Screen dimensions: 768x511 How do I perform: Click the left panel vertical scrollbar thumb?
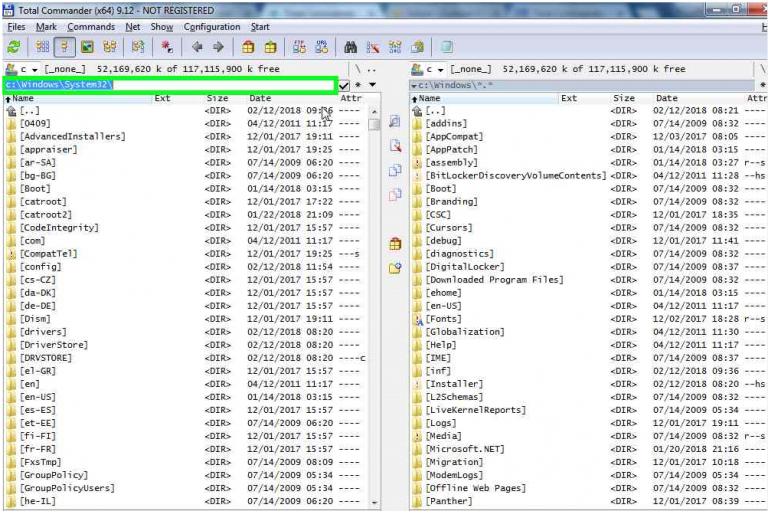click(x=373, y=124)
